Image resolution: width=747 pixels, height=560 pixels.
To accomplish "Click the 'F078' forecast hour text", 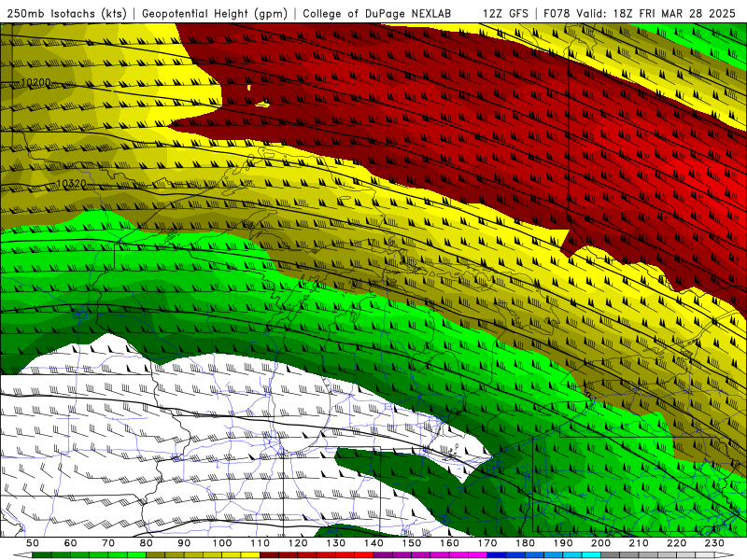I will 557,13.
